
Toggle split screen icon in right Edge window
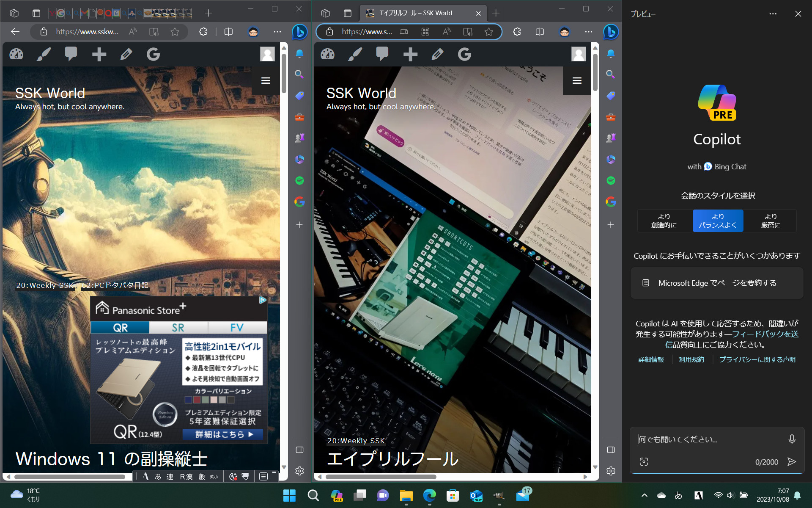pyautogui.click(x=540, y=32)
